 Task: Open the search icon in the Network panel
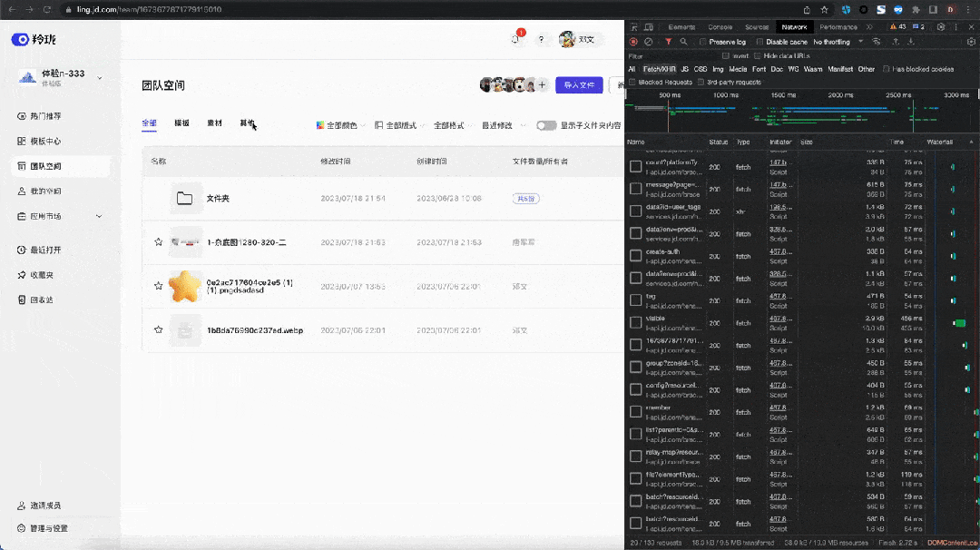(x=683, y=41)
